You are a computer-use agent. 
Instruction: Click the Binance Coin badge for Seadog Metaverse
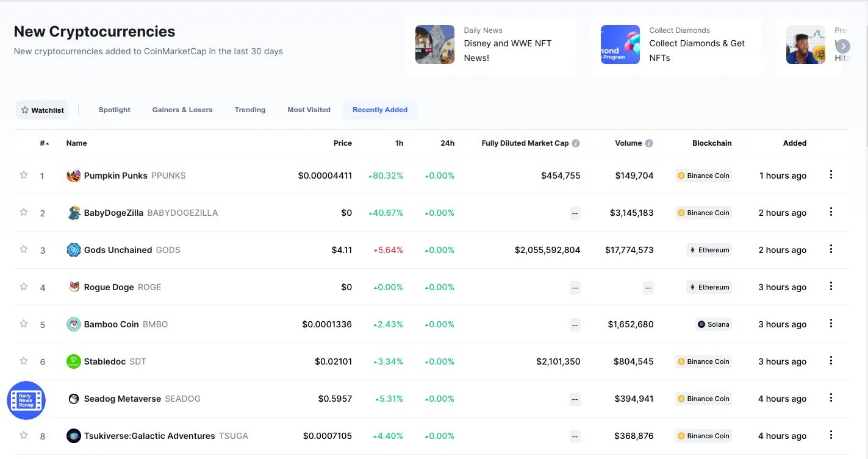pyautogui.click(x=703, y=399)
